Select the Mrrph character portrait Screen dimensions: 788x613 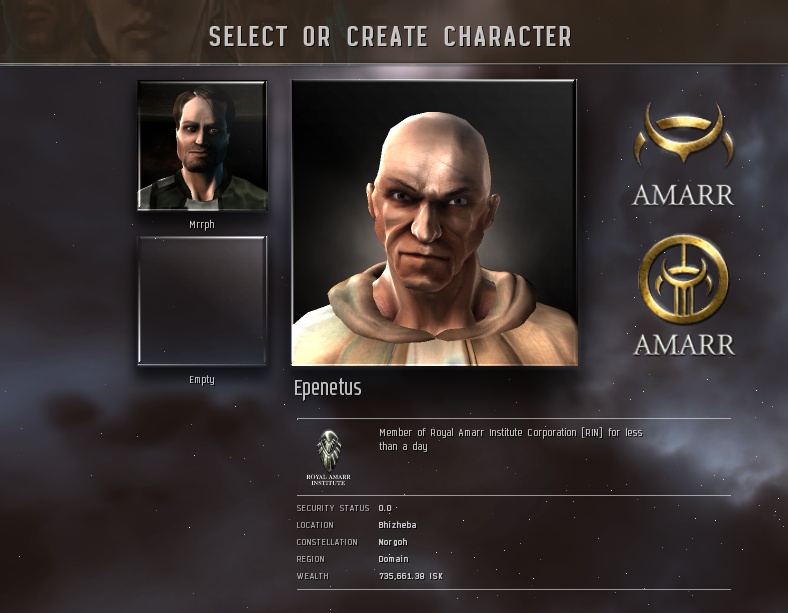tap(202, 146)
